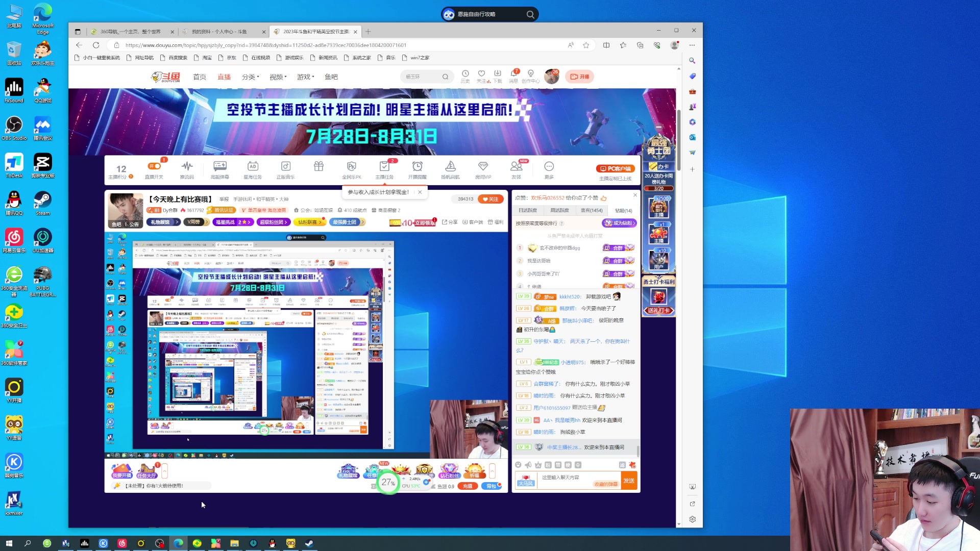
Task: Expand the 钻粉联赛 pill
Action: pyautogui.click(x=310, y=222)
